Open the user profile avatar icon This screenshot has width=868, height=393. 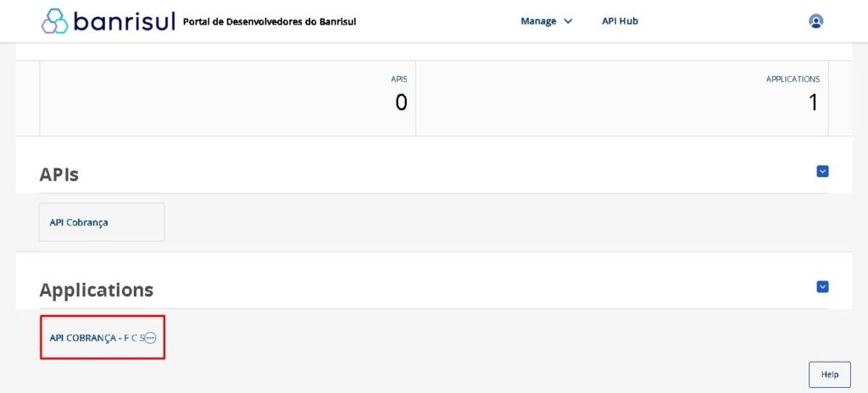[x=816, y=21]
